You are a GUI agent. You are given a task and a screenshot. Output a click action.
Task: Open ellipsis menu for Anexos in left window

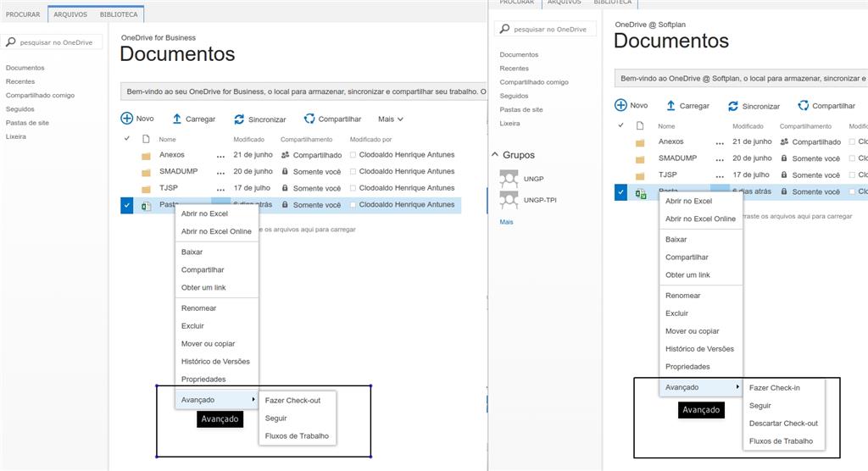coord(221,157)
